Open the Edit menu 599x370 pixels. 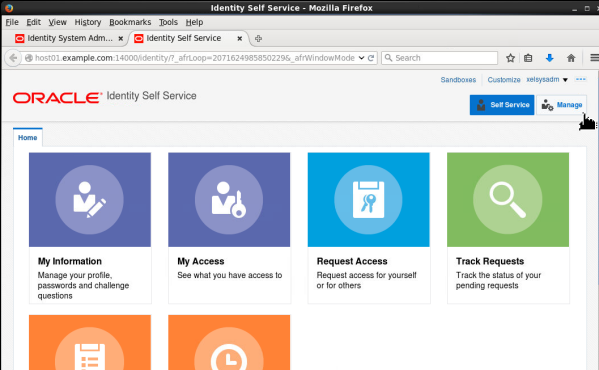point(33,22)
